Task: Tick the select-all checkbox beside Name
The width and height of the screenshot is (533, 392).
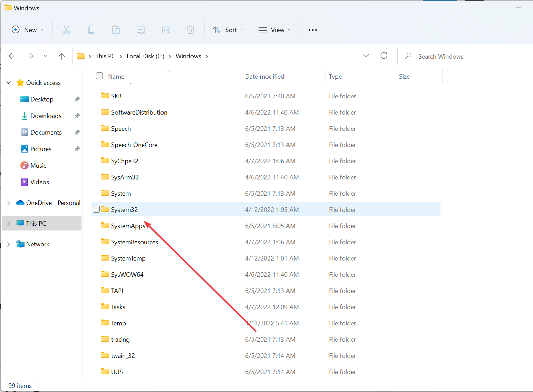Action: [x=99, y=76]
